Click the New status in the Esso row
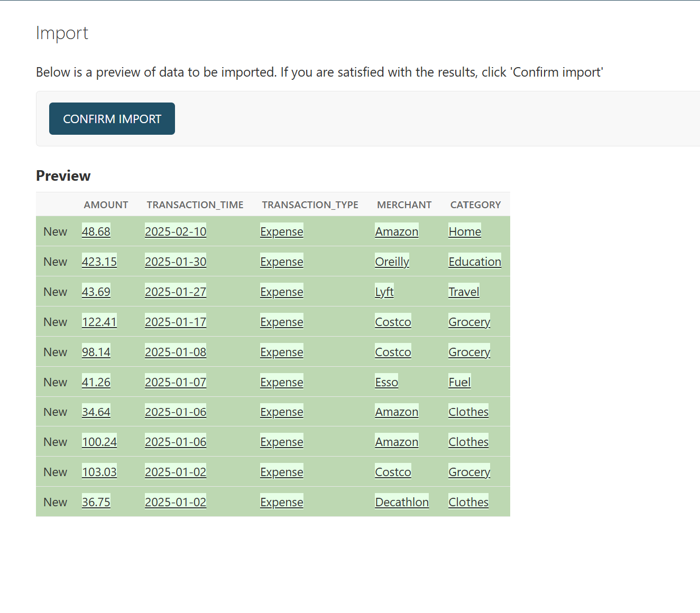Image resolution: width=700 pixels, height=613 pixels. (x=55, y=382)
